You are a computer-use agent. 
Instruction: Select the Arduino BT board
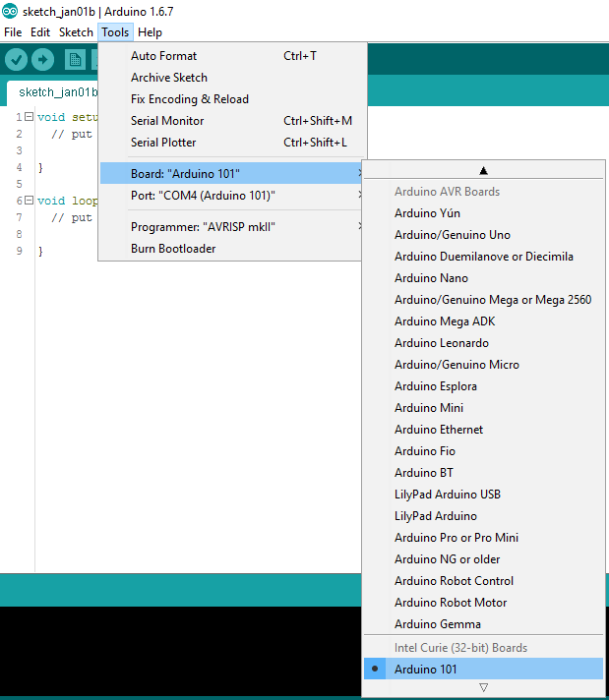483,473
